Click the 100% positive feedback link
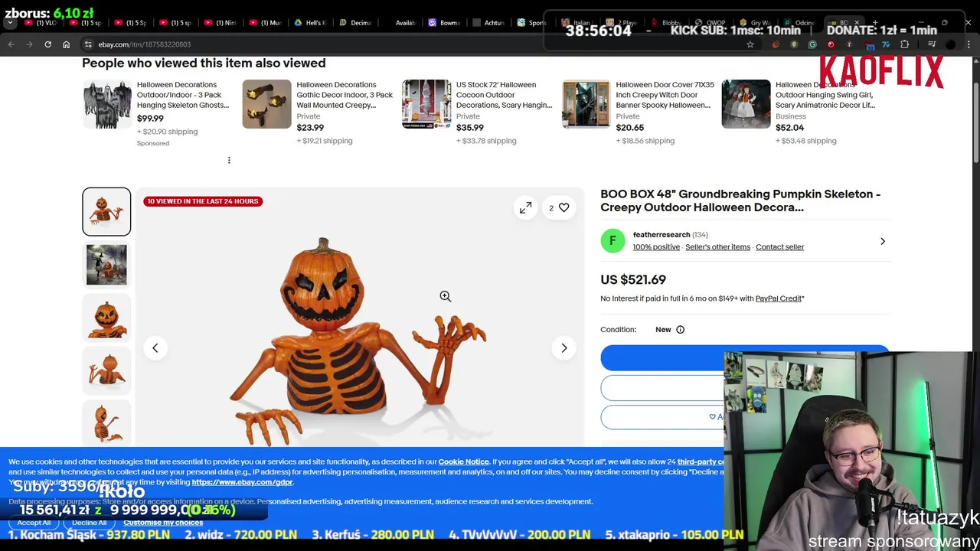 [656, 247]
